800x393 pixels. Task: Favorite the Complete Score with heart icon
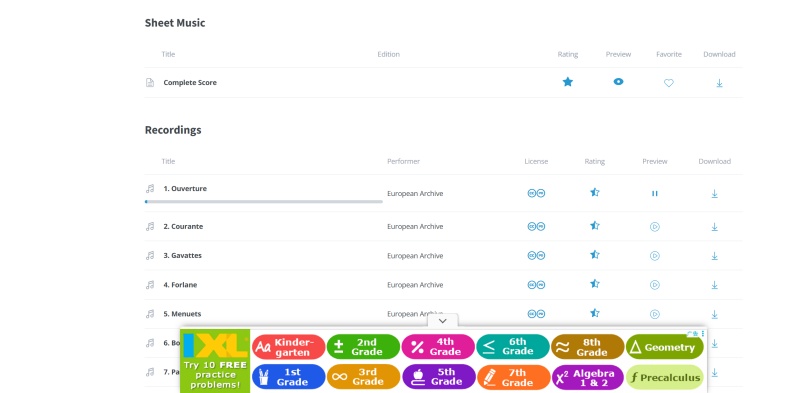669,83
